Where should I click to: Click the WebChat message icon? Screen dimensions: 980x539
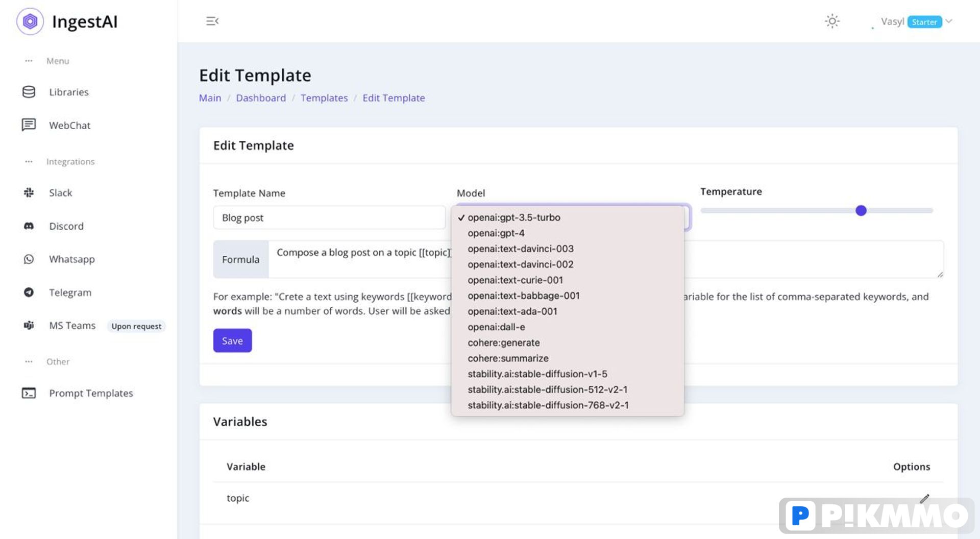point(29,125)
